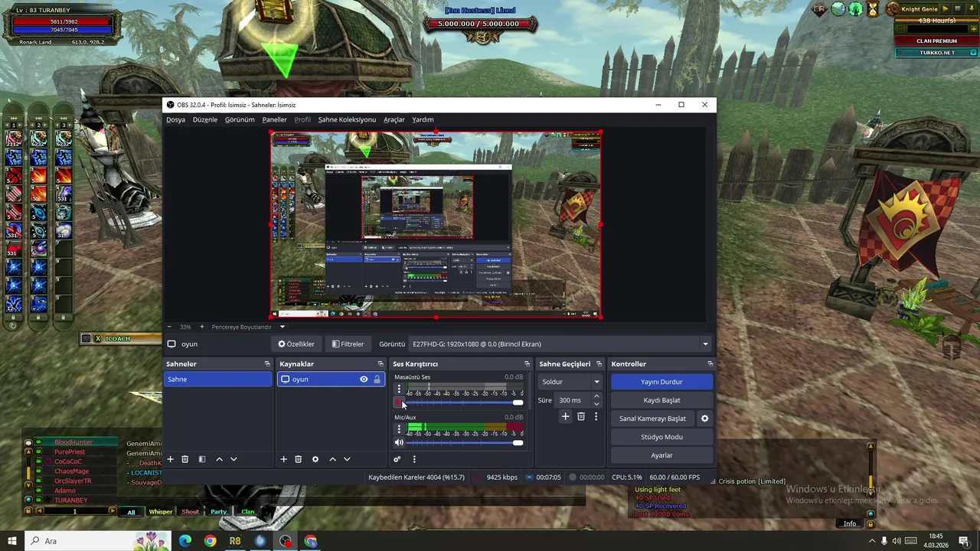980x551 pixels.
Task: Open advanced audio properties gears icon
Action: pyautogui.click(x=397, y=459)
